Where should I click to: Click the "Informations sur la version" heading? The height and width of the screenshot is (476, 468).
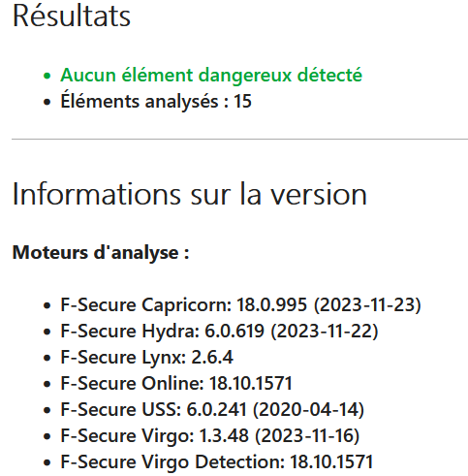(190, 194)
